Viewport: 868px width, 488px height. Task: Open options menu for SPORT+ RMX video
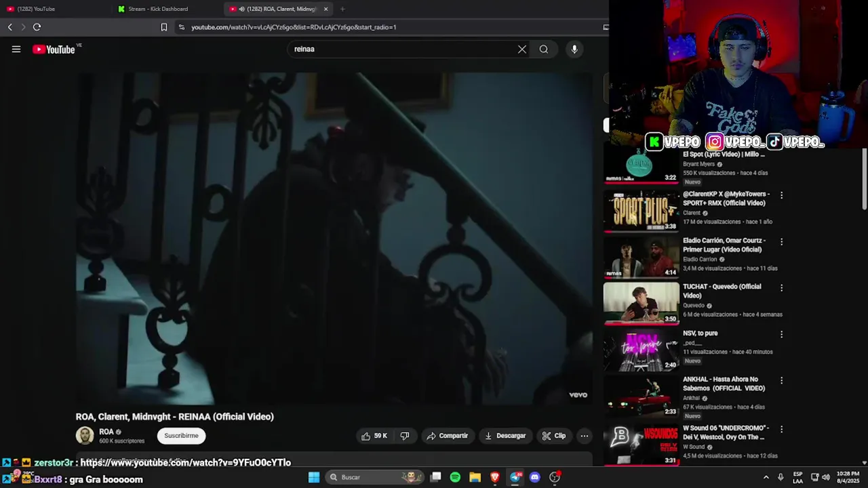(x=781, y=195)
